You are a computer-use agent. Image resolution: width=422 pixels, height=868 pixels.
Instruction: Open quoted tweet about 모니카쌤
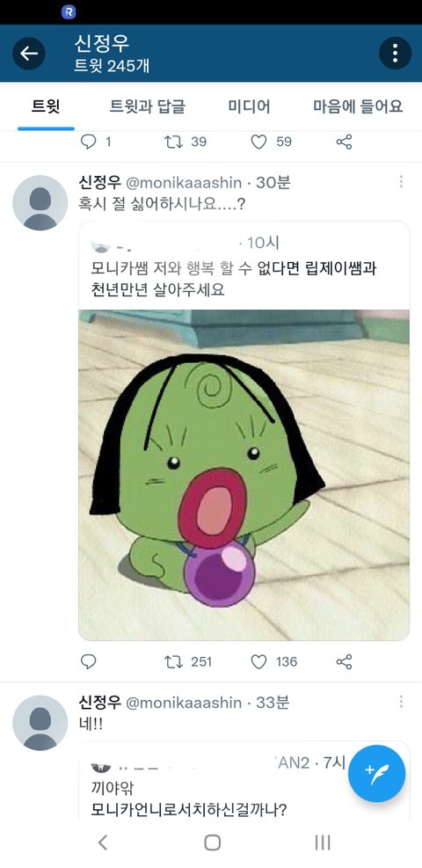point(244,266)
